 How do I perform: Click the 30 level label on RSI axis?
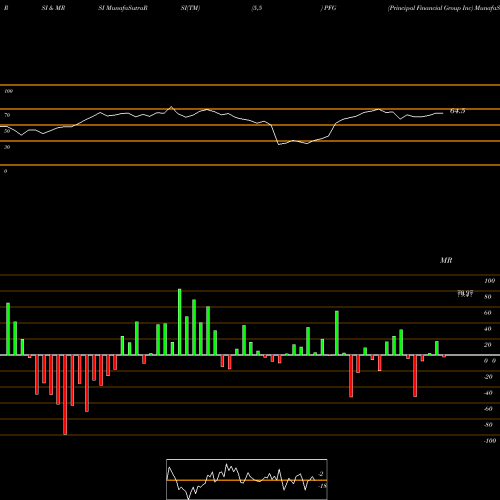coord(7,147)
